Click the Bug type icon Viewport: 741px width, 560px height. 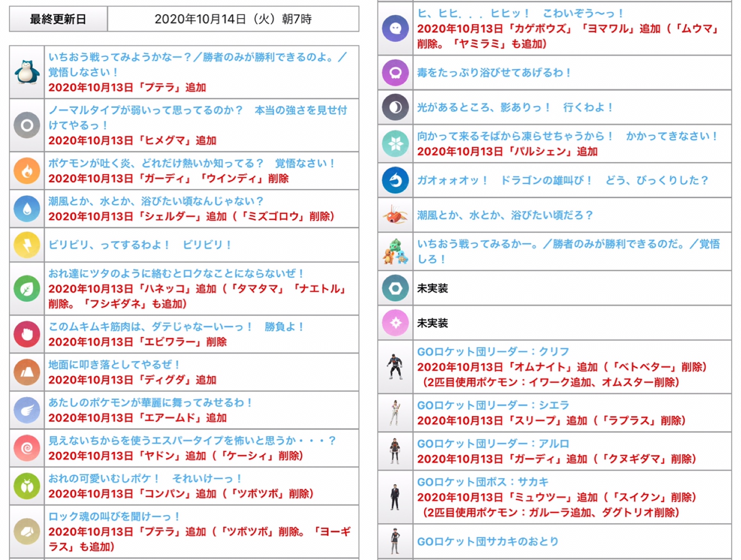click(x=27, y=486)
